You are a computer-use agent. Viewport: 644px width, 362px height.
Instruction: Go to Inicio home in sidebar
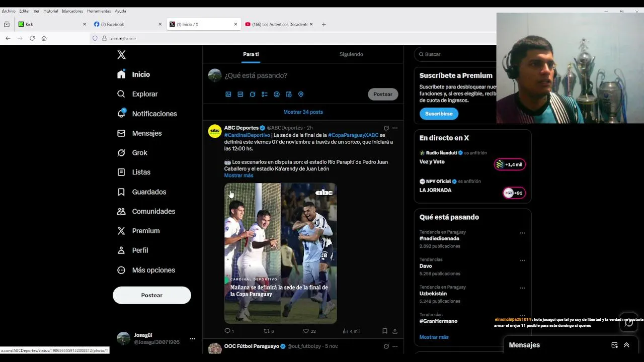tap(133, 74)
